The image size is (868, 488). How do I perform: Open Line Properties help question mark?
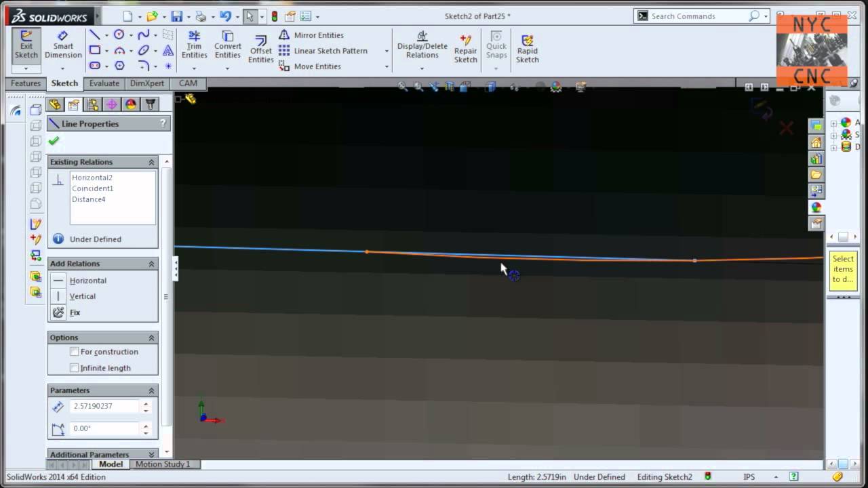pyautogui.click(x=163, y=123)
